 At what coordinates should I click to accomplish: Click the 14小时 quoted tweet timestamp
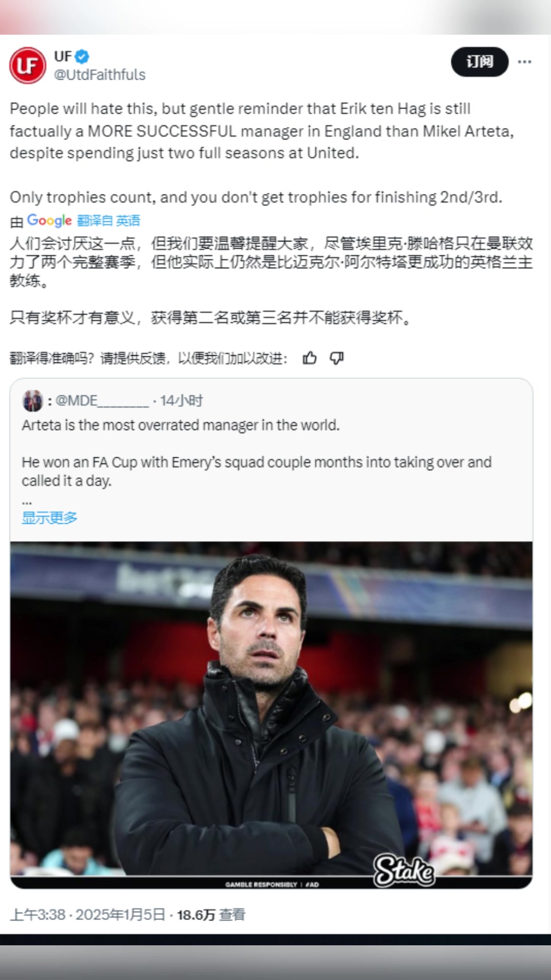pyautogui.click(x=182, y=401)
